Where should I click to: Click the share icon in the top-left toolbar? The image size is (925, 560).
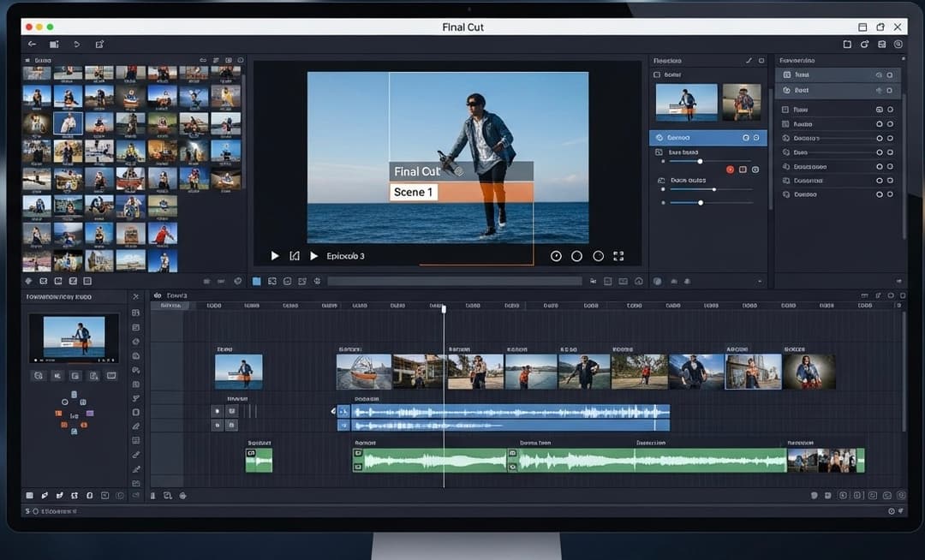(x=99, y=44)
